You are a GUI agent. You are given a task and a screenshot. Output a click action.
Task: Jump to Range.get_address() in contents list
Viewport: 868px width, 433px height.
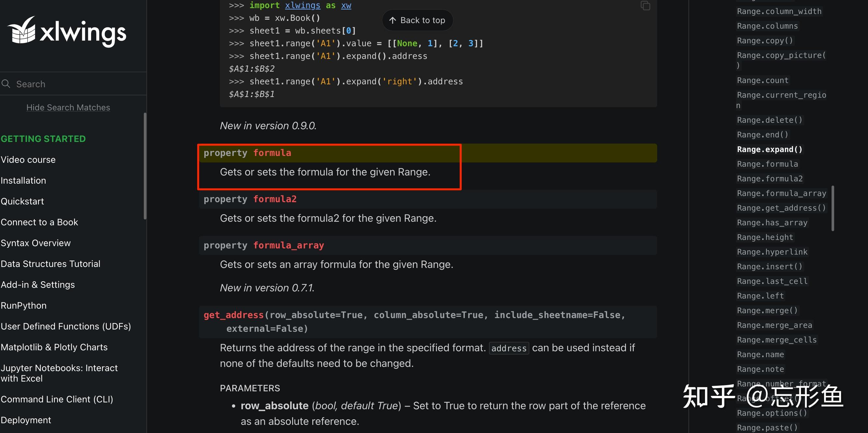[x=781, y=208]
